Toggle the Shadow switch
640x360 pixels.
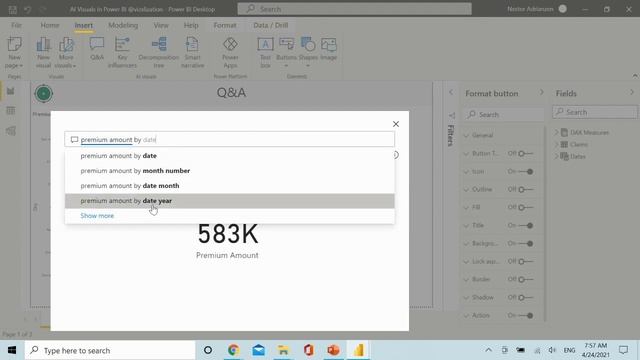pyautogui.click(x=526, y=297)
